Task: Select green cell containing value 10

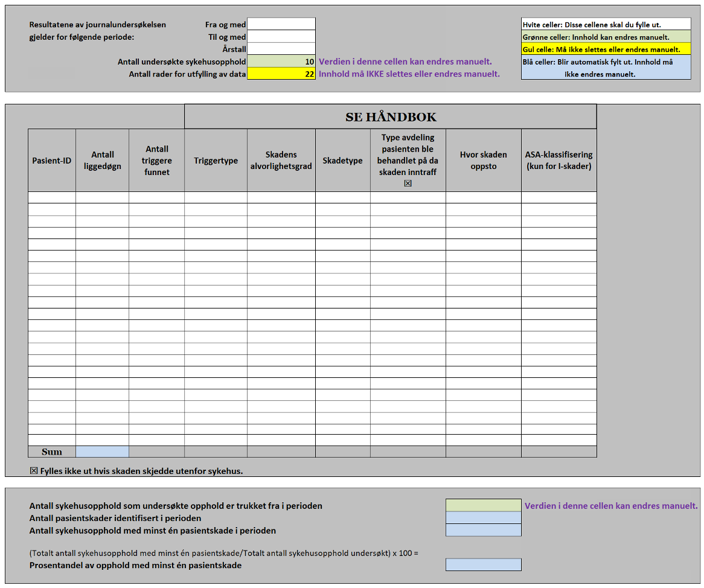Action: click(281, 62)
